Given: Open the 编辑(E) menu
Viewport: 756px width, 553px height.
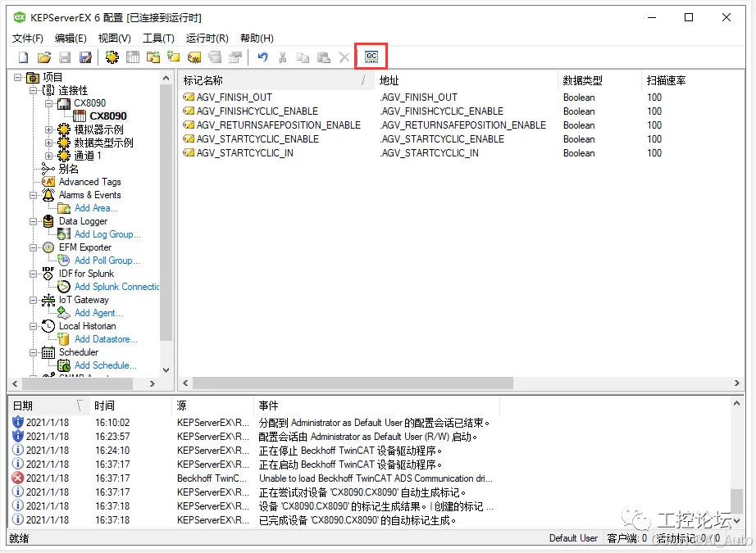Looking at the screenshot, I should (x=71, y=38).
